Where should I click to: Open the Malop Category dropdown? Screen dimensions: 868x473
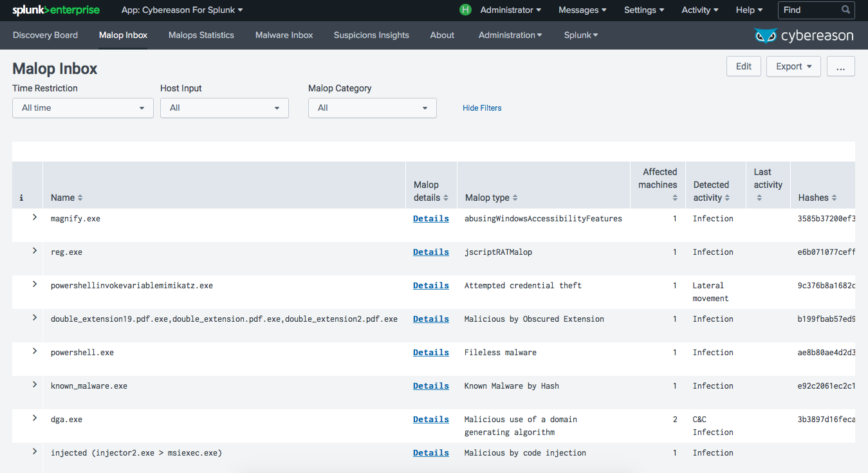click(x=373, y=108)
